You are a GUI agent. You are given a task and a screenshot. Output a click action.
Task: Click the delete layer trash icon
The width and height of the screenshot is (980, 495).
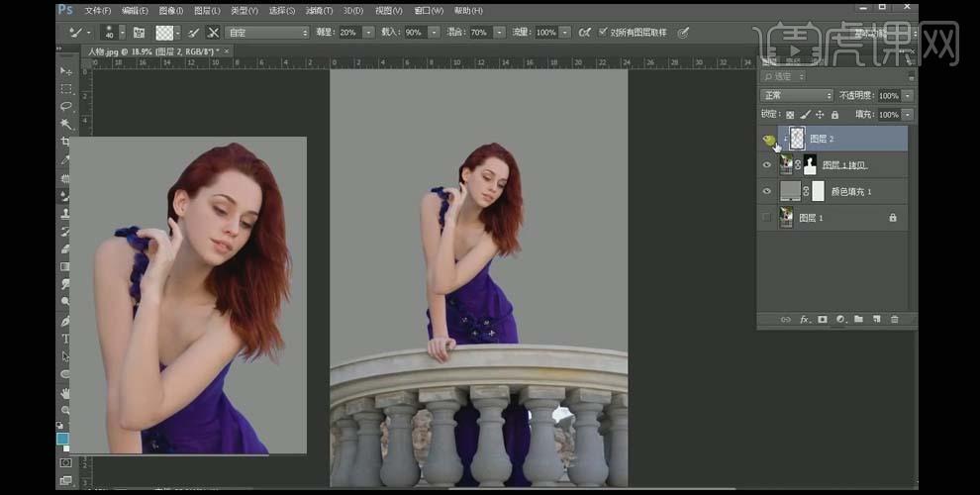click(895, 320)
